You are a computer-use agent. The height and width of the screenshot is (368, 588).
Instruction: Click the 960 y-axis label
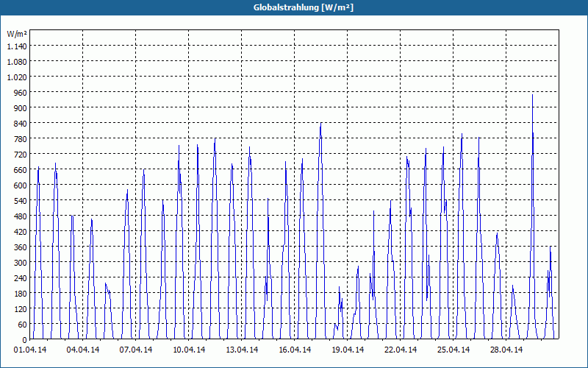21,93
